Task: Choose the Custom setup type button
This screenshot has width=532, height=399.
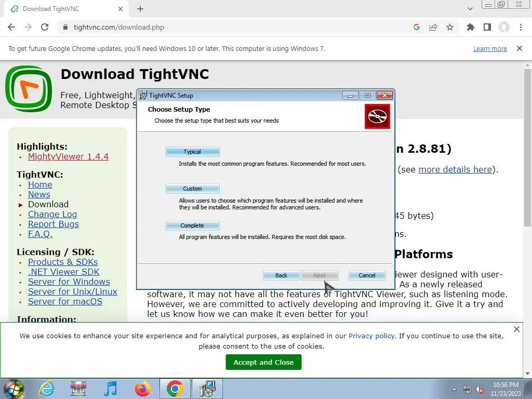Action: (192, 189)
